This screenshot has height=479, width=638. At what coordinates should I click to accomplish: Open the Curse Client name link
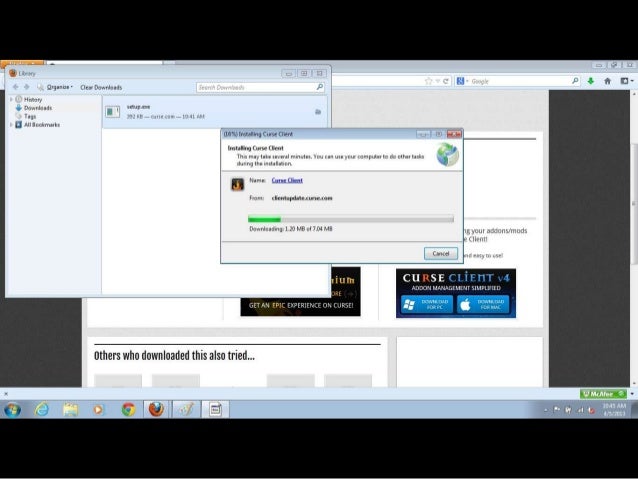tap(287, 180)
